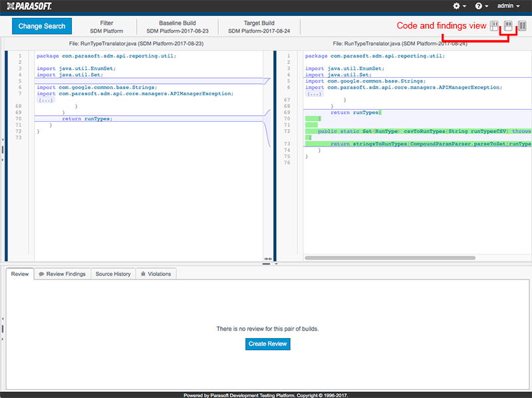Screen dimensions: 532x398
Task: Click the package declaration line in baseline pane
Action: [106, 56]
